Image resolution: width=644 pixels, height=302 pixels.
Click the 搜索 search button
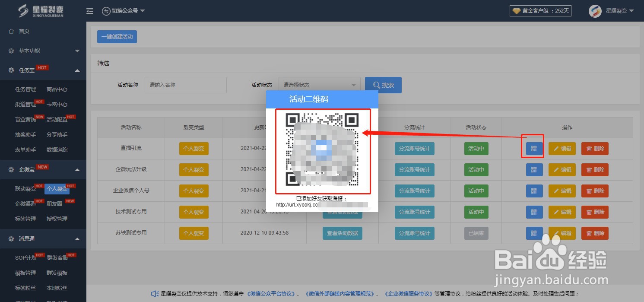[383, 85]
